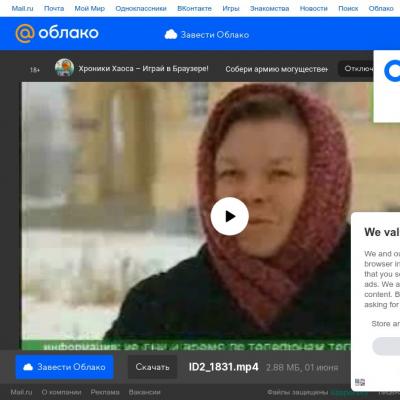Open Мой Мир in top navigation

tap(89, 8)
